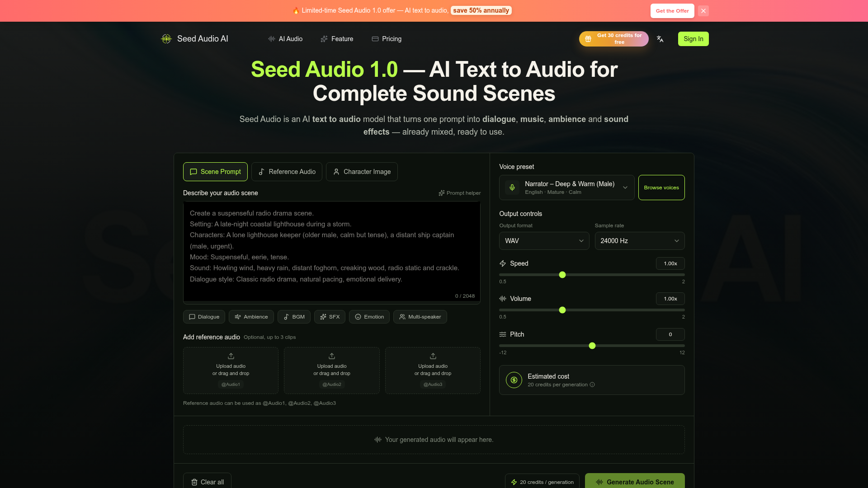Open the Sample rate 24000 Hz dropdown
Screen dimensions: 868x488
pyautogui.click(x=640, y=241)
